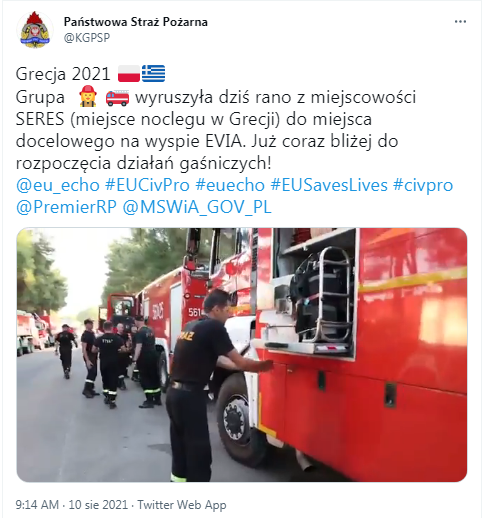Click the fire engine emoji
This screenshot has height=518, width=482.
(x=117, y=97)
